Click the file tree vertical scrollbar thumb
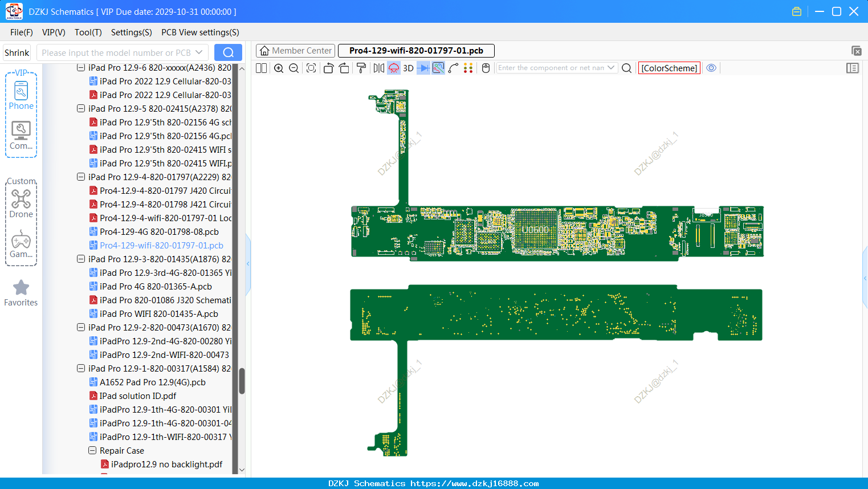Screen dimensions: 868x489 242,381
